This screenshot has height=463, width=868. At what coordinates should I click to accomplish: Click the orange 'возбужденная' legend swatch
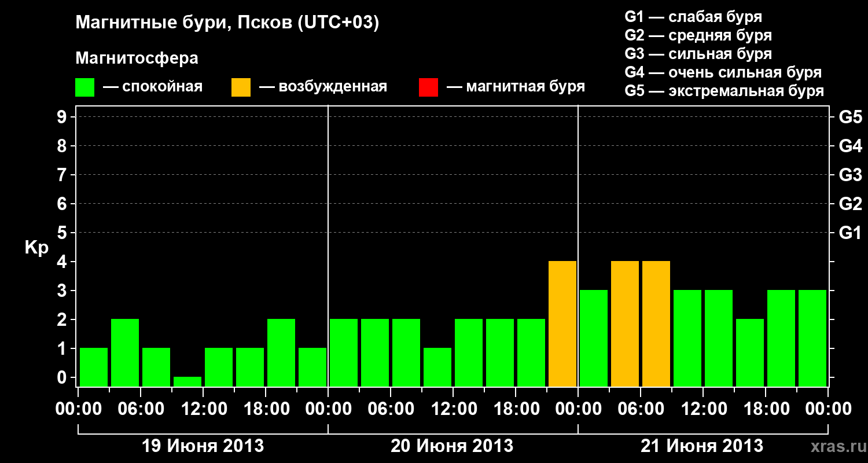coord(241,87)
